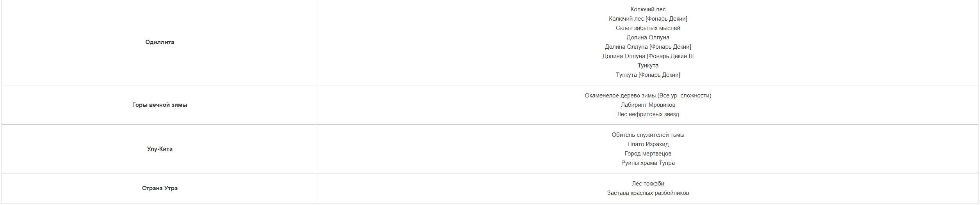The height and width of the screenshot is (205, 980).
Task: Click the plain Тункута entry
Action: [648, 65]
